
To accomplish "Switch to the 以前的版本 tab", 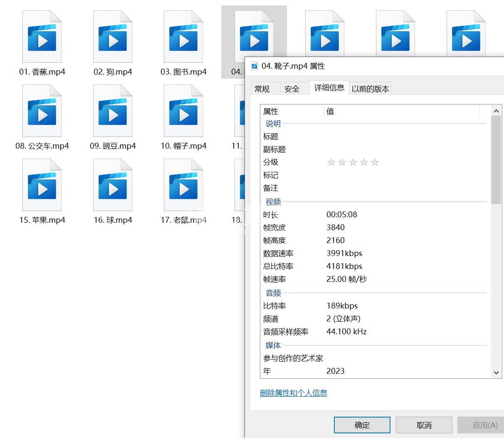I will pyautogui.click(x=370, y=89).
